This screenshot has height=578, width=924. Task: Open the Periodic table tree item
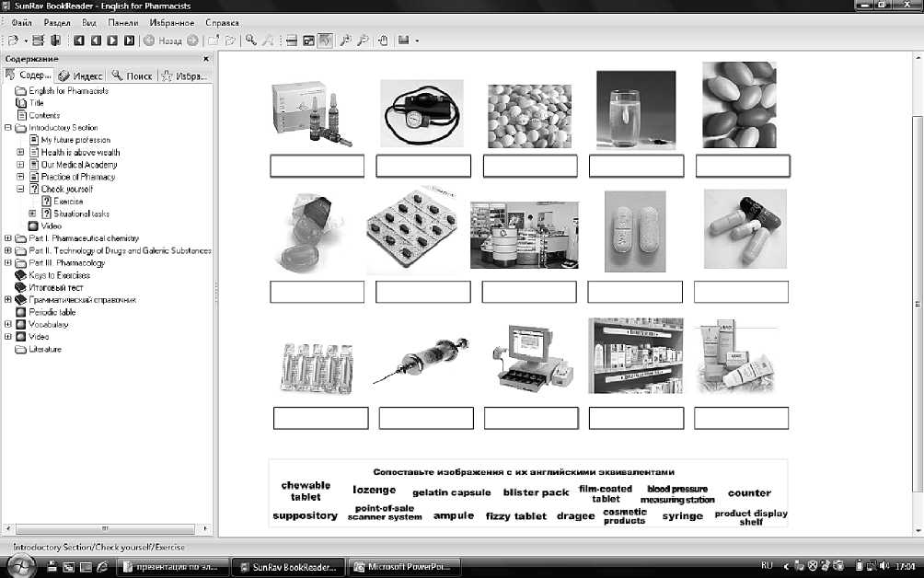coord(52,312)
